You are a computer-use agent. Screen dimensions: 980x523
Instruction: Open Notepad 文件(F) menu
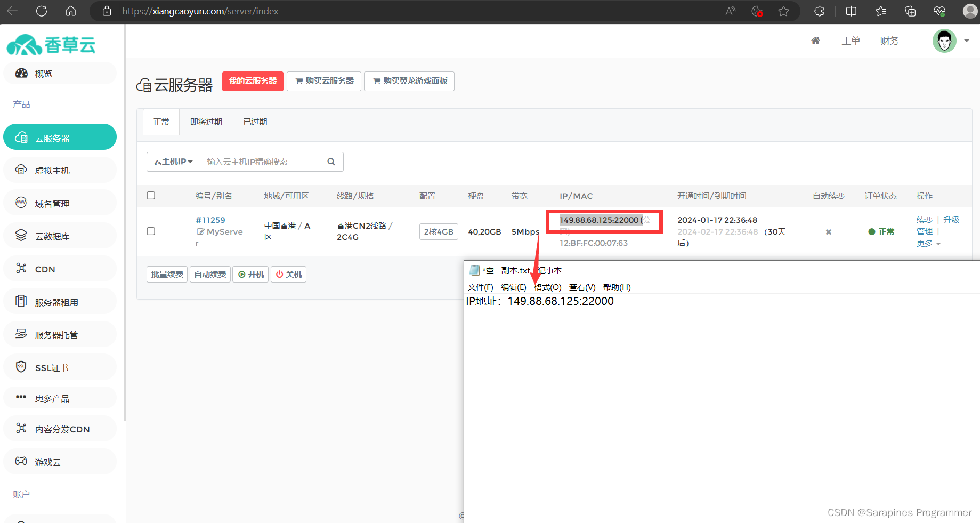[480, 287]
